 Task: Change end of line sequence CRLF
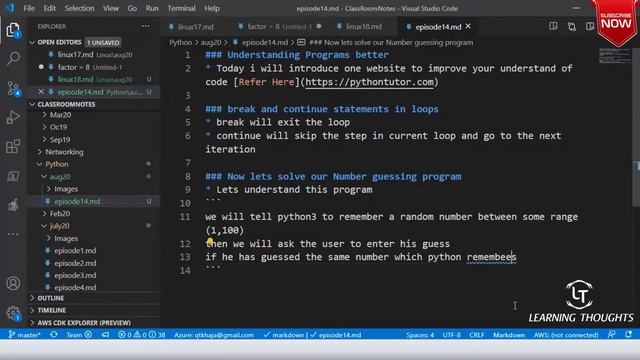477,335
